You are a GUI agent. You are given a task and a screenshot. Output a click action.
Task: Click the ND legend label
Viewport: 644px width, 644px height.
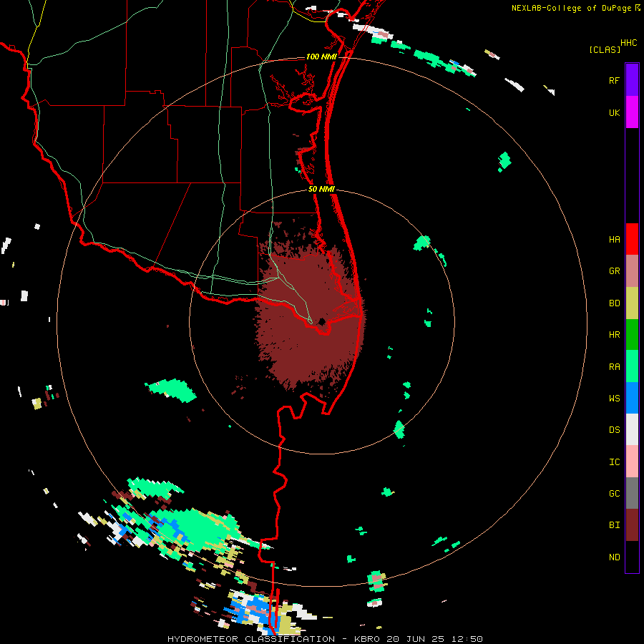pyautogui.click(x=614, y=557)
